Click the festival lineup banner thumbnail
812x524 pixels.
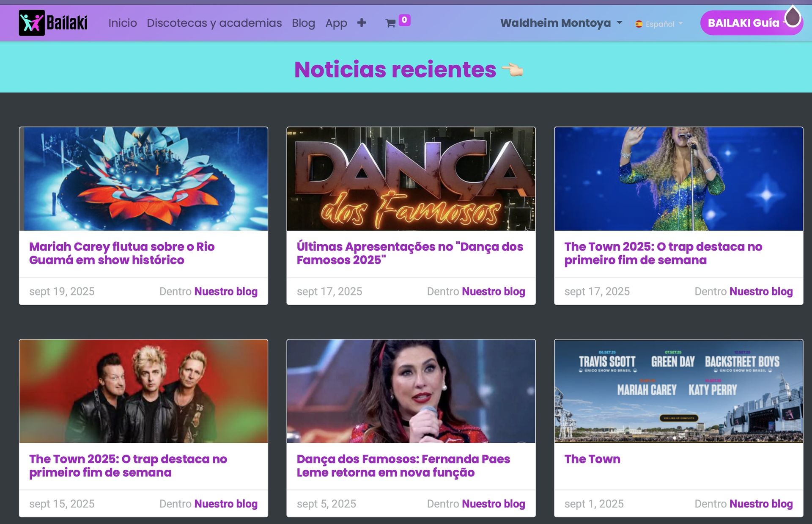(x=678, y=391)
